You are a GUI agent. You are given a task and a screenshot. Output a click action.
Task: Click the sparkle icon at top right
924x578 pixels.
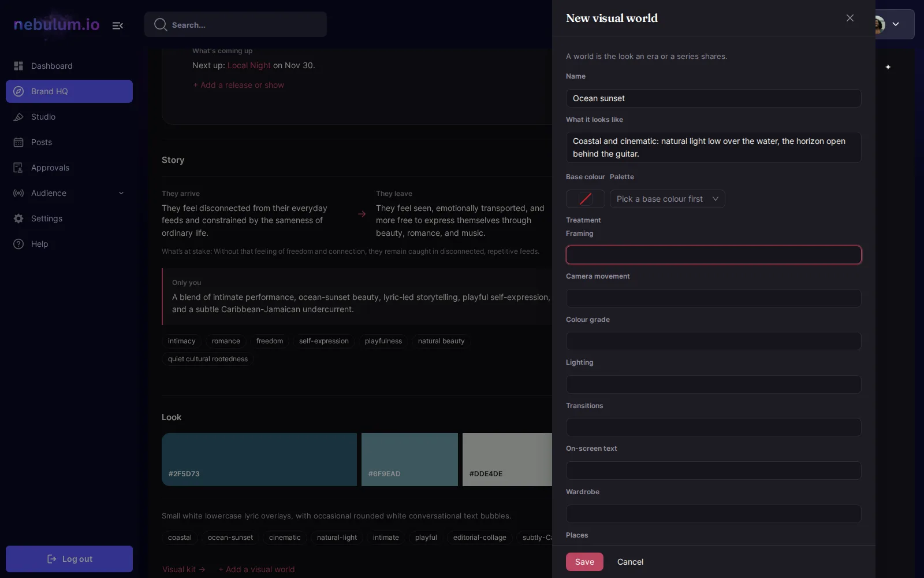point(888,67)
